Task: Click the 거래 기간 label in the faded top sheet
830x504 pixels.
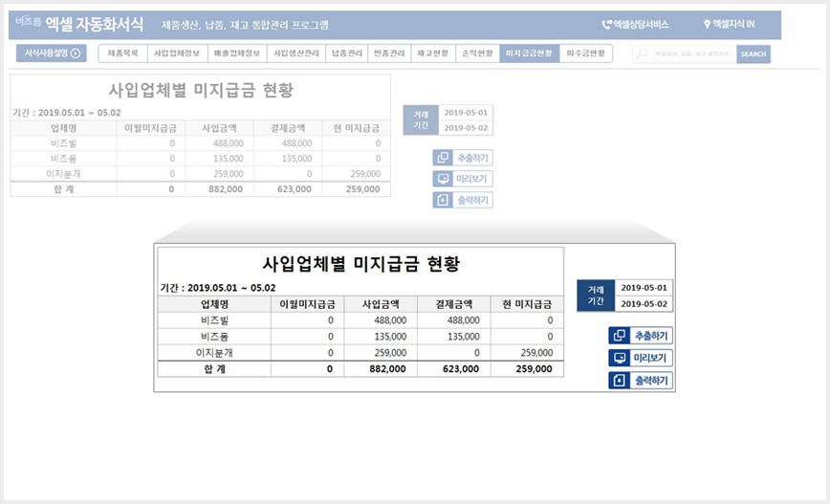Action: (421, 121)
